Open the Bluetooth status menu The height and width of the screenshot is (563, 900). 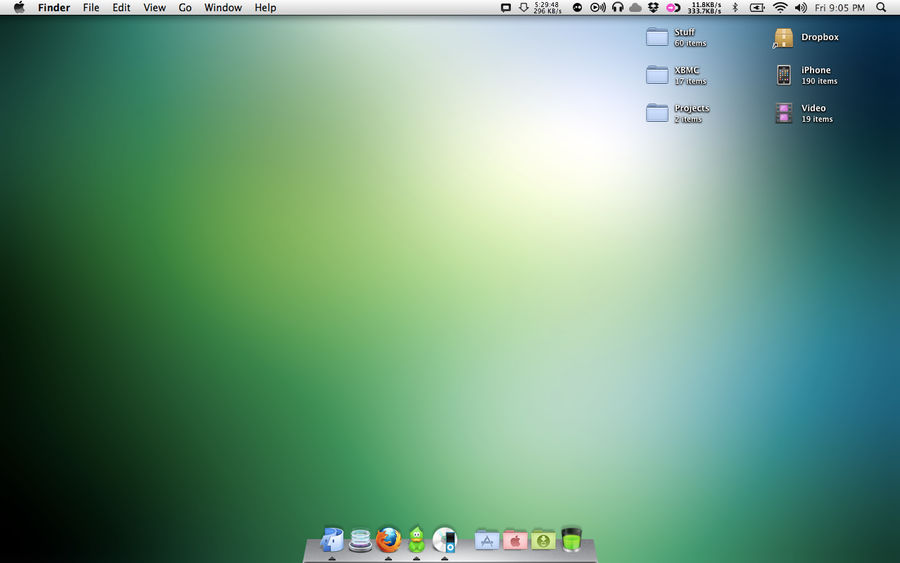tap(735, 7)
